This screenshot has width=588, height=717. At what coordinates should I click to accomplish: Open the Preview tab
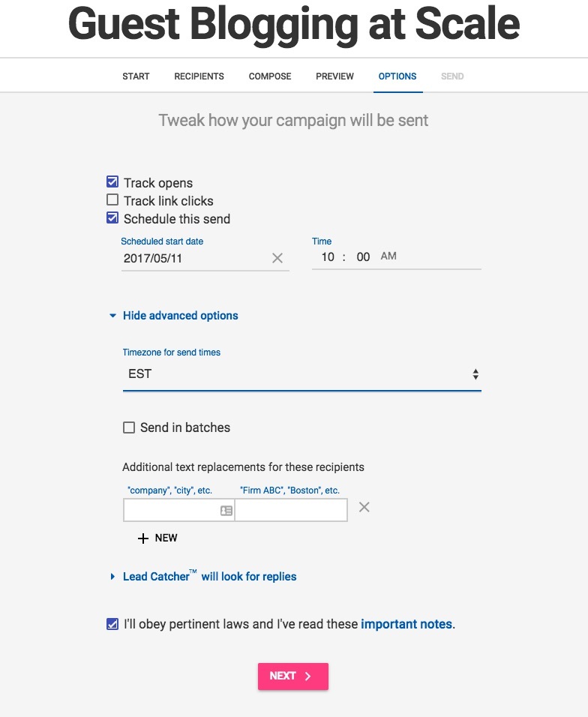pyautogui.click(x=334, y=76)
